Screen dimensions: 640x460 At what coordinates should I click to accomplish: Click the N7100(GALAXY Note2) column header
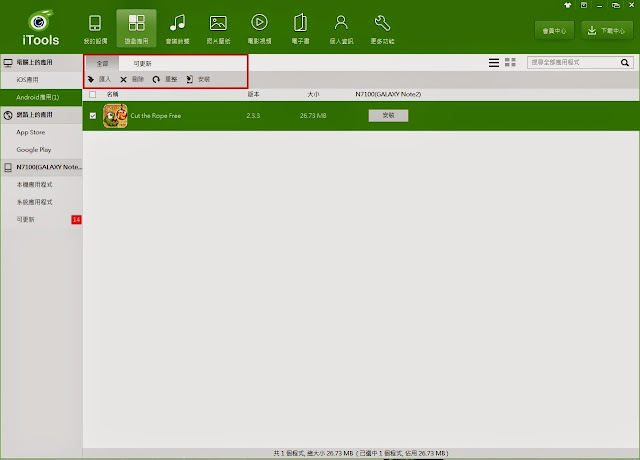tap(388, 94)
